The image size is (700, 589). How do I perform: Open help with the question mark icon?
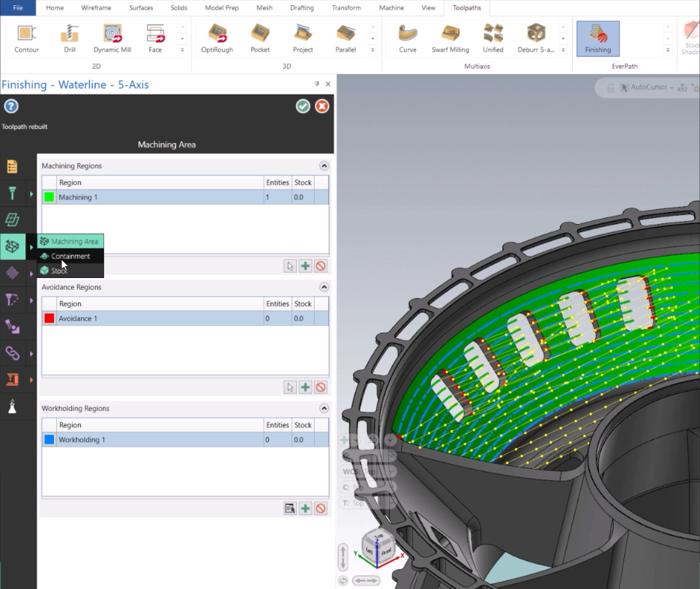point(11,106)
